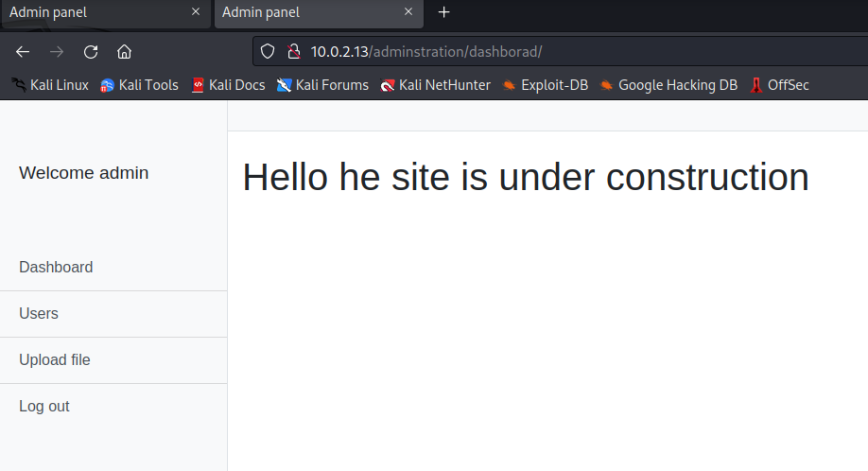The image size is (868, 471).
Task: Open the Kali Linux bookmark
Action: click(x=50, y=85)
